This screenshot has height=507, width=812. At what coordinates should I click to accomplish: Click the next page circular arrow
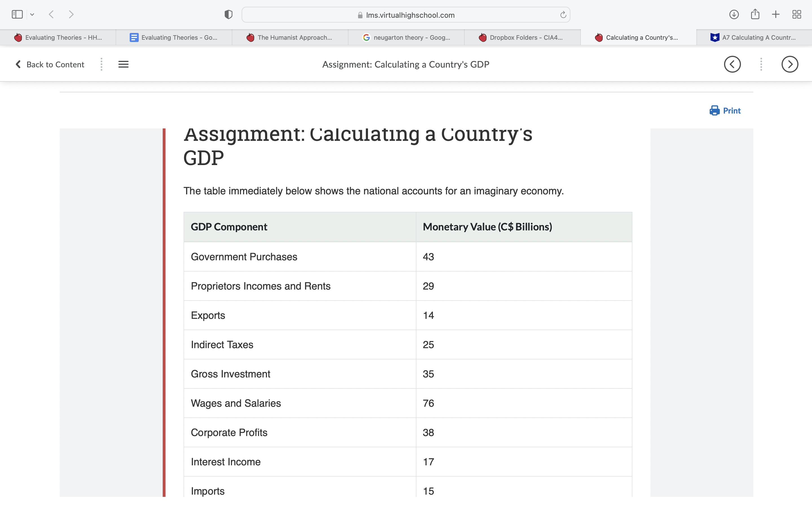(789, 64)
